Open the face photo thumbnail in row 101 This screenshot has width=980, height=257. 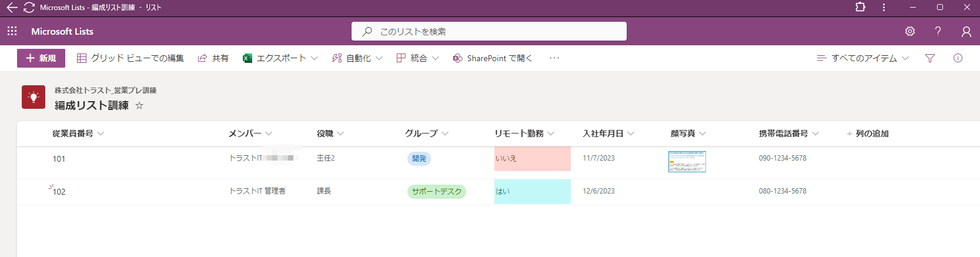click(x=687, y=162)
